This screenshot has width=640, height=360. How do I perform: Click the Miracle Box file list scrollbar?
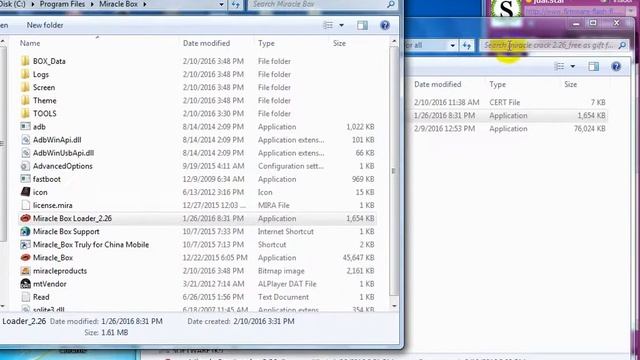pyautogui.click(x=394, y=171)
